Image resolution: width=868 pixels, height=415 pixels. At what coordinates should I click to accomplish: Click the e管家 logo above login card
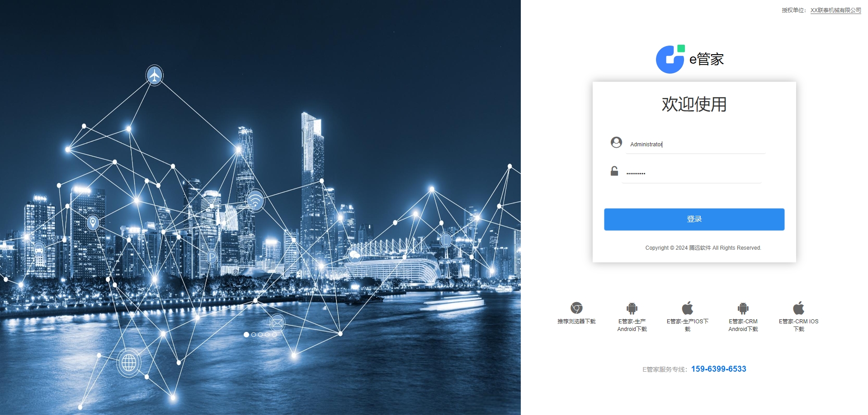(690, 59)
